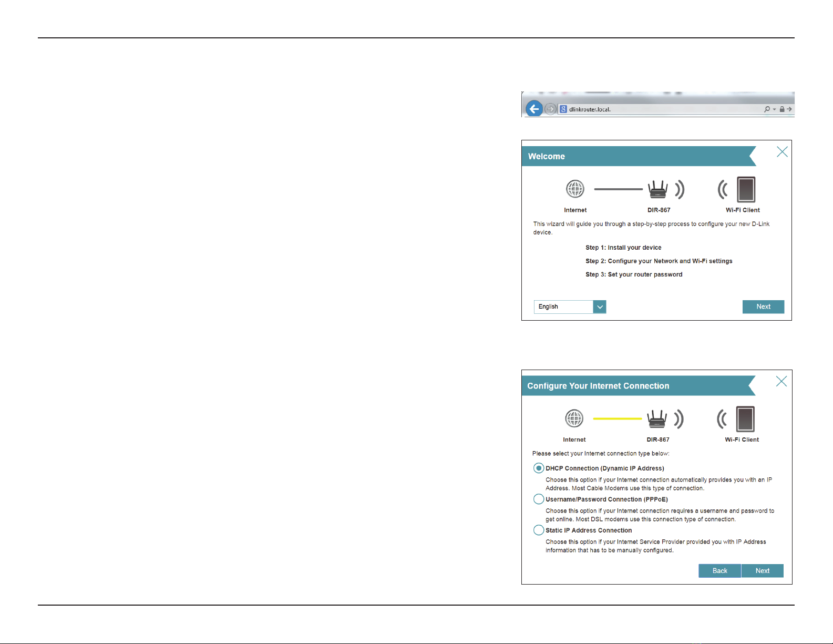
Task: Click the search magnifier icon in address bar
Action: click(767, 109)
